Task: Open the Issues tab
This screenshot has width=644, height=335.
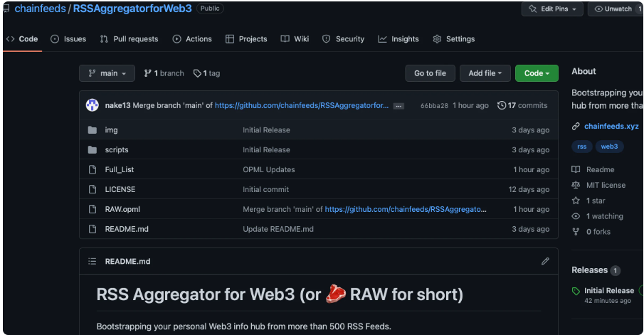Action: pyautogui.click(x=68, y=39)
